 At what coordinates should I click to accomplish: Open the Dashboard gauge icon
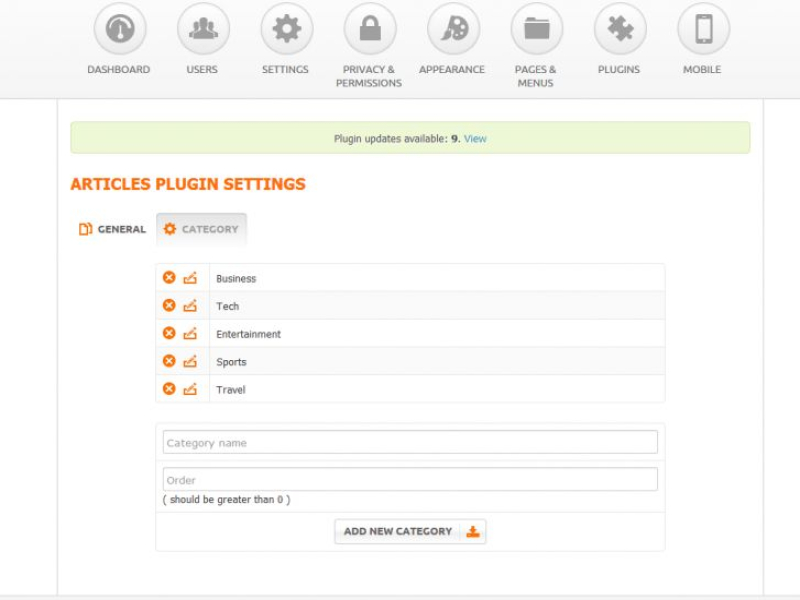click(119, 29)
